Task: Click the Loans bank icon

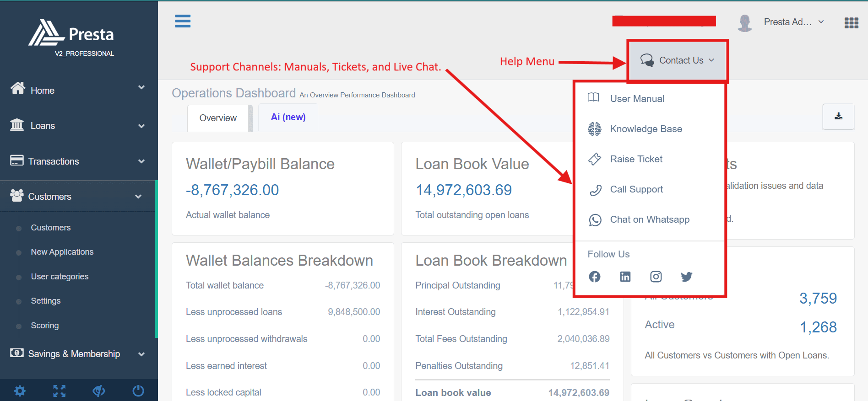Action: (x=17, y=124)
